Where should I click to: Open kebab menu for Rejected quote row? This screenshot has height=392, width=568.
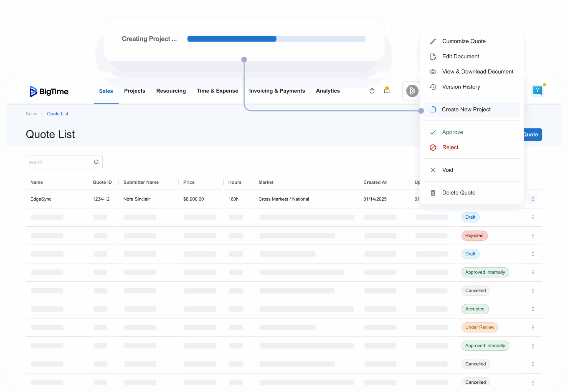tap(533, 236)
